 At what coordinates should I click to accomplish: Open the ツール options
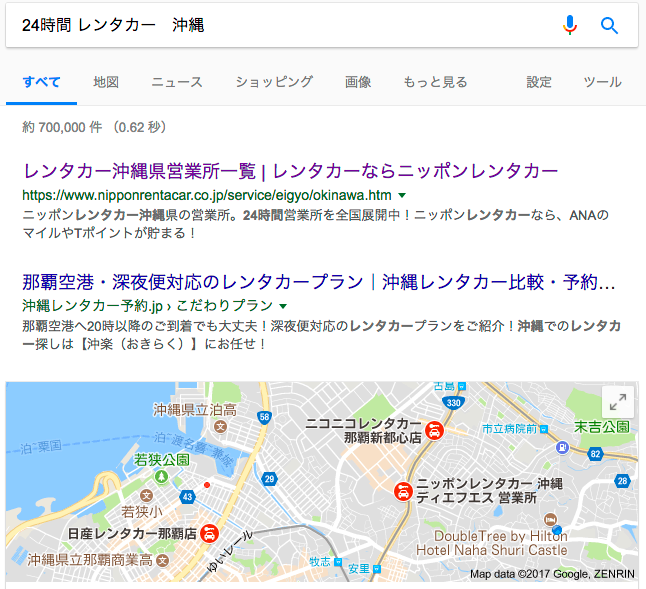pyautogui.click(x=602, y=82)
